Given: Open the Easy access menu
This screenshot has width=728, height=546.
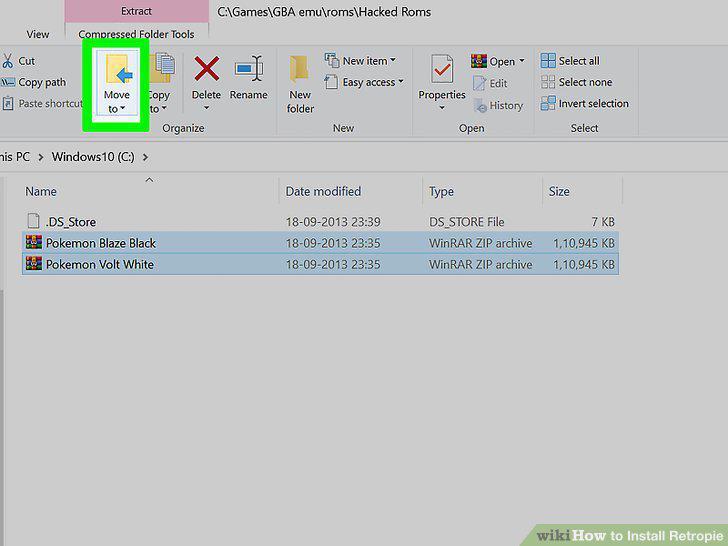Looking at the screenshot, I should point(364,82).
